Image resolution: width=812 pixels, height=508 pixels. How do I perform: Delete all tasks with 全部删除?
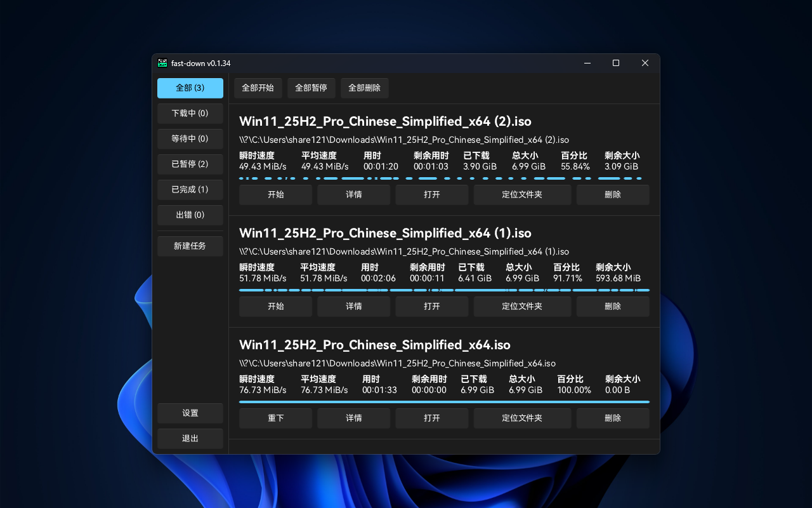coord(364,88)
